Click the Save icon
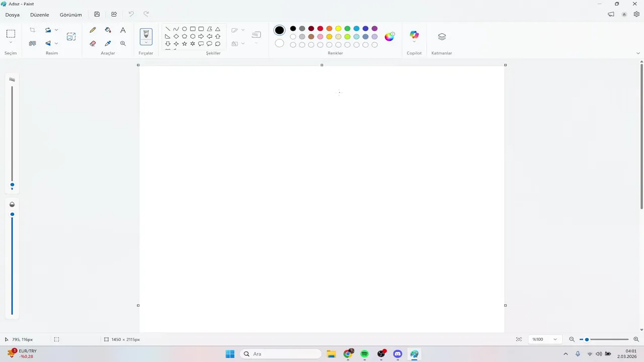Screen dimensions: 644x362 click(97, 14)
